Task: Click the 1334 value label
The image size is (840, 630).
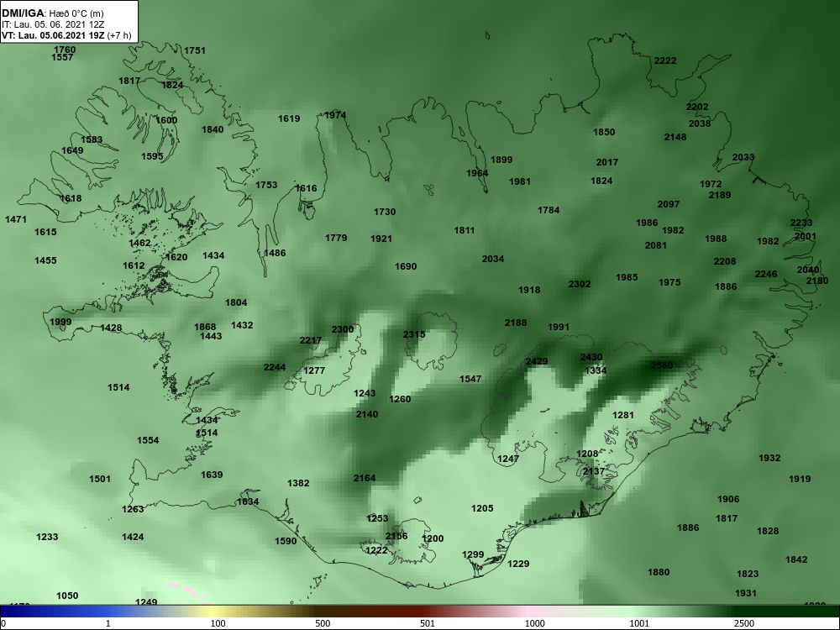Action: (596, 370)
